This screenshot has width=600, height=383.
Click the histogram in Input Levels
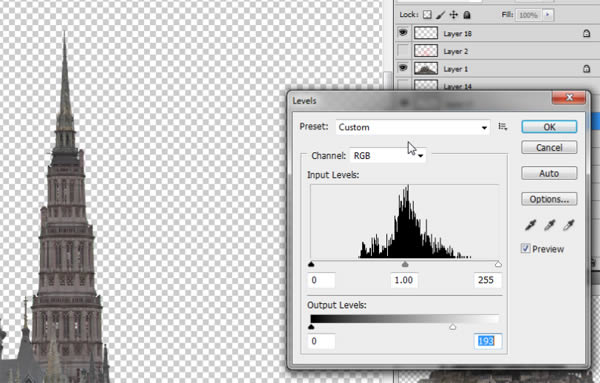tap(404, 221)
